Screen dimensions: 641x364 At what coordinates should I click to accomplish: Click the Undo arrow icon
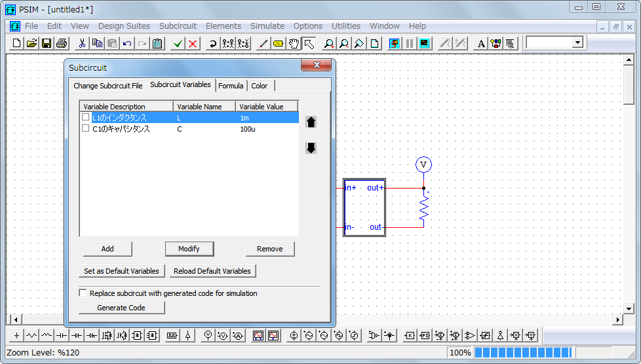(127, 43)
